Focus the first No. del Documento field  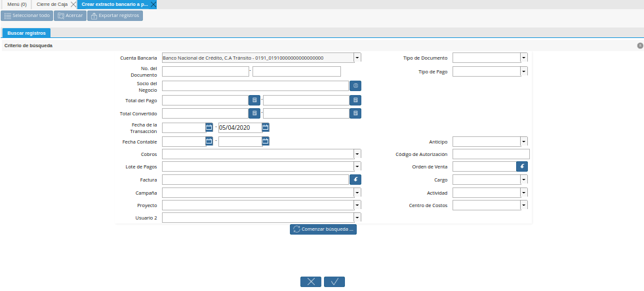coord(206,71)
